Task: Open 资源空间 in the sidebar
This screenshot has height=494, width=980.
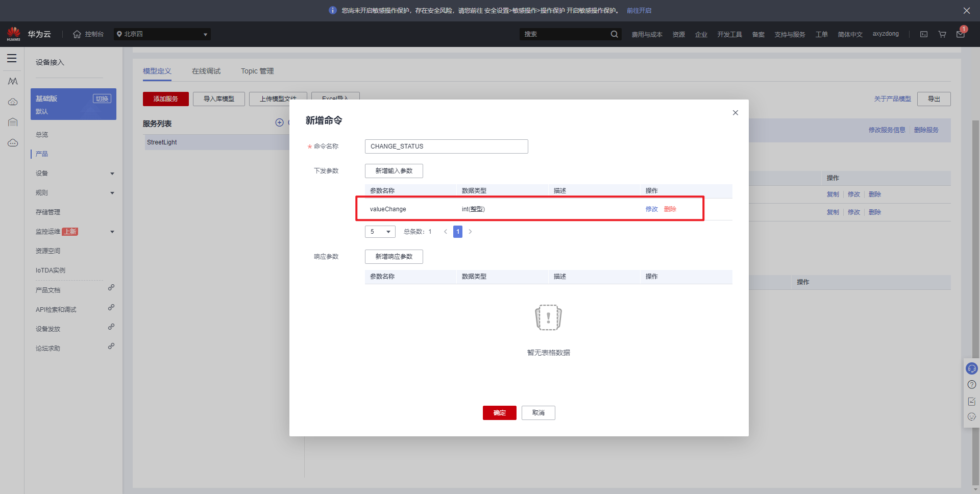Action: pyautogui.click(x=48, y=251)
